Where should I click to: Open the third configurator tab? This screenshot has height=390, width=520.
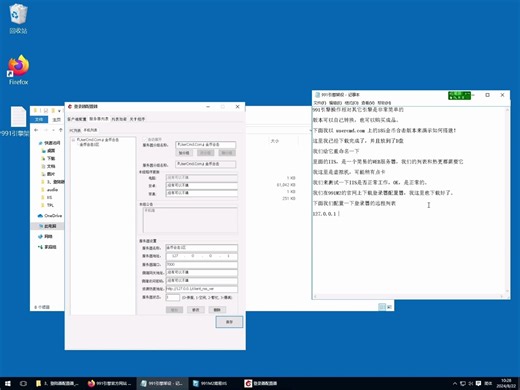point(119,119)
